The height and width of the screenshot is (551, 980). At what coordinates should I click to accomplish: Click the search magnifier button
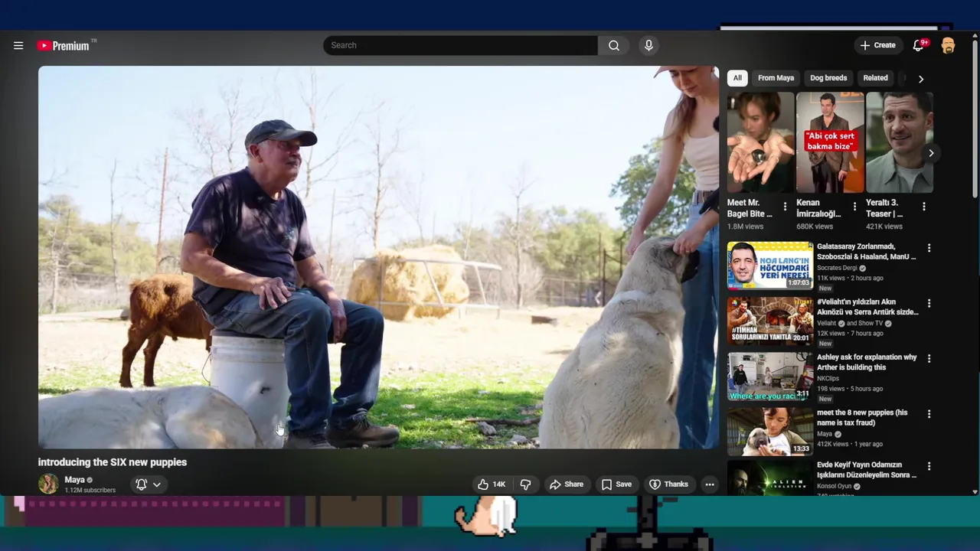(614, 45)
